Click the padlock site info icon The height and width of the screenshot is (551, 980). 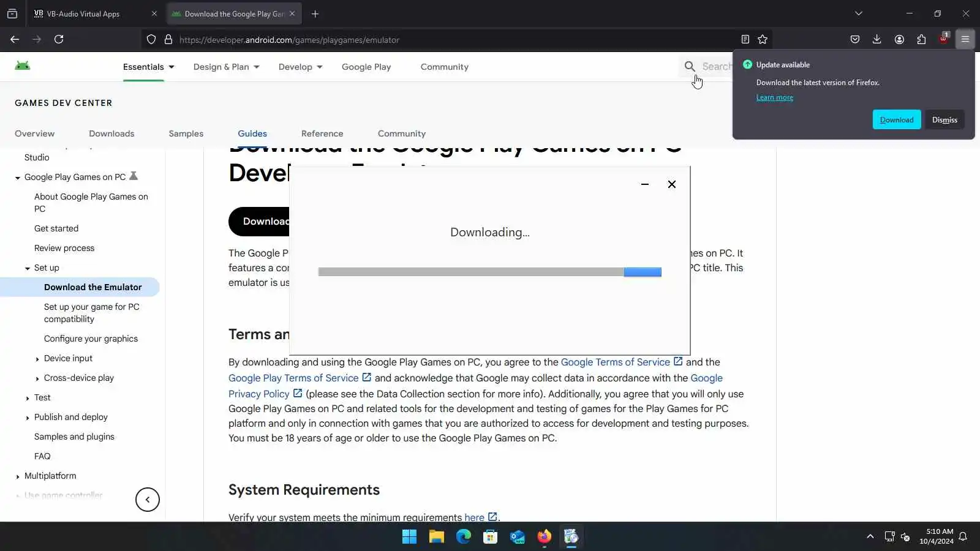(168, 40)
